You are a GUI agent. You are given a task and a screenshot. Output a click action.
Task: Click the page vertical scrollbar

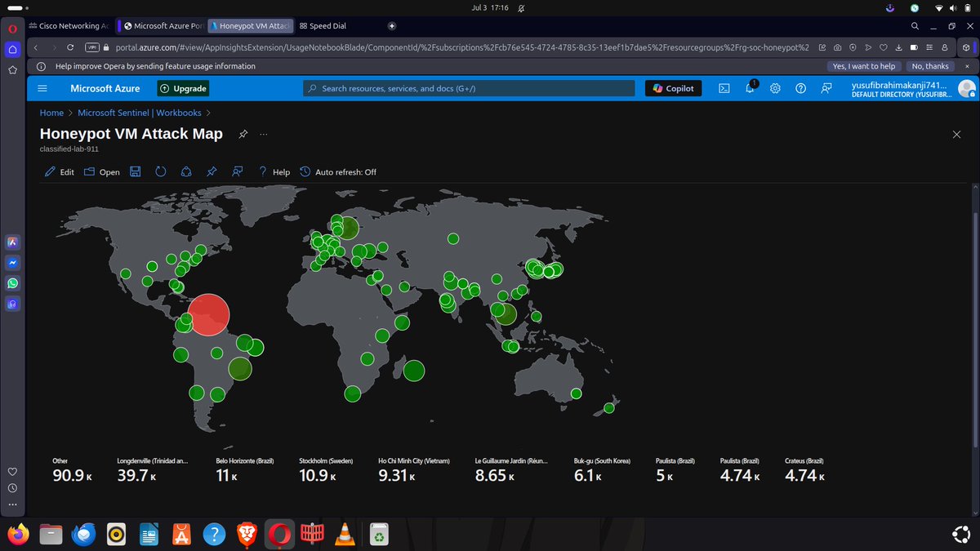(973, 331)
